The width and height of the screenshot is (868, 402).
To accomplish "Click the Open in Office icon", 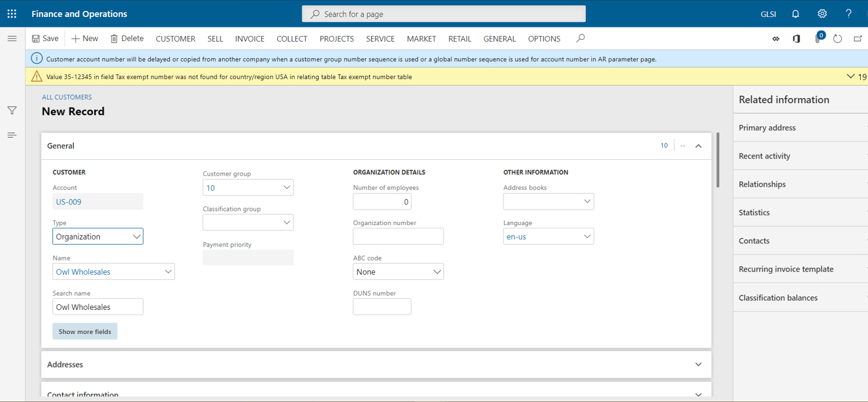I will tap(796, 39).
